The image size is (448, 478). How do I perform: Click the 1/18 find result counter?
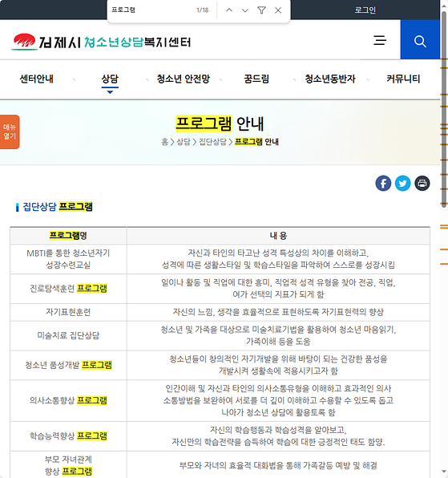(203, 10)
